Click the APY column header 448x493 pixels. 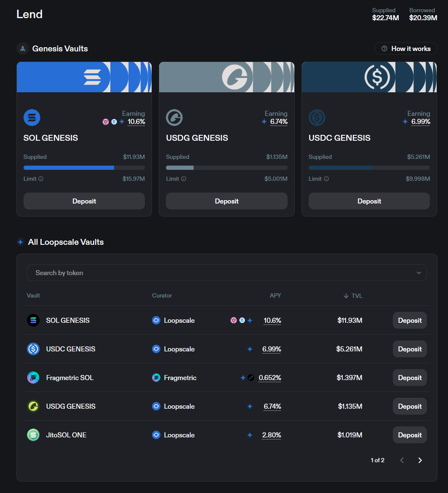coord(275,295)
